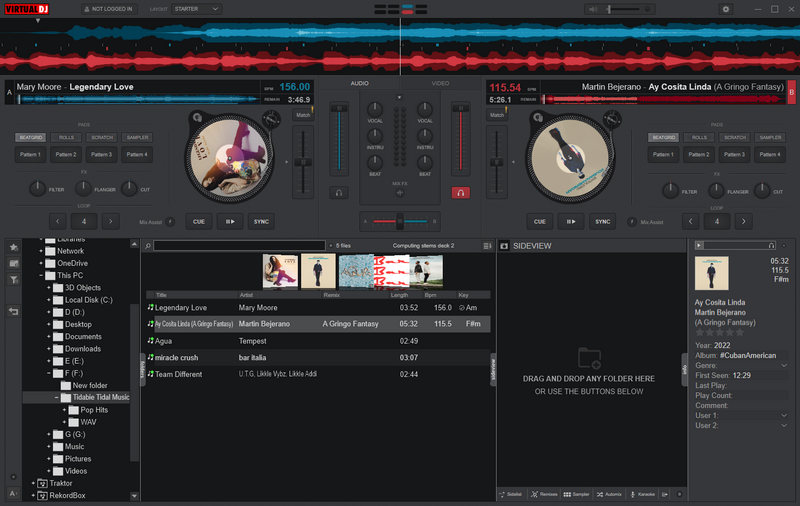Select BEATGRID pads on the right deck
The height and width of the screenshot is (506, 800).
(663, 137)
